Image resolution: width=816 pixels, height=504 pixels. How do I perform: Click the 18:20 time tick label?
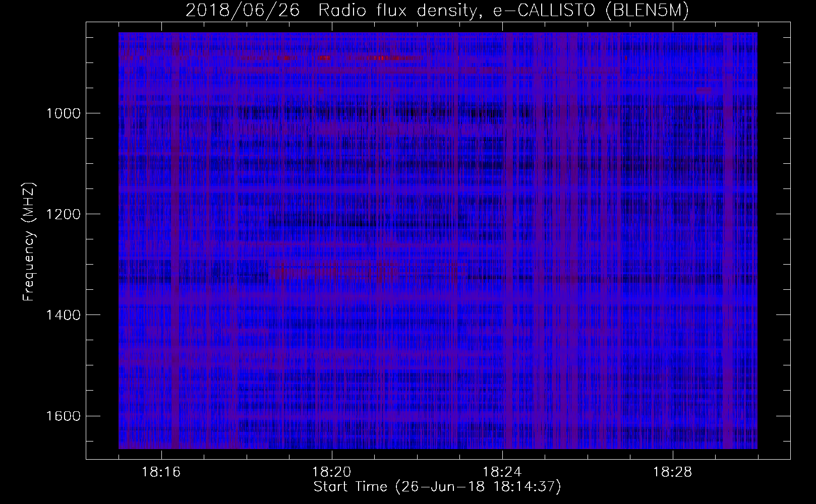tap(332, 472)
